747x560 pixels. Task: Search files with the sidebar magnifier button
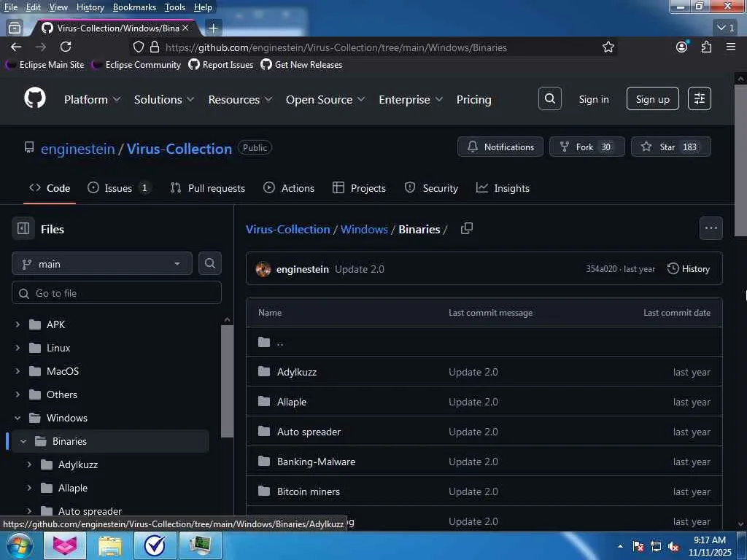(209, 263)
